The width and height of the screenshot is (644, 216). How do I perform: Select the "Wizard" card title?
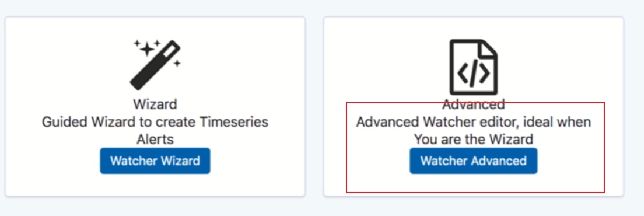point(155,104)
